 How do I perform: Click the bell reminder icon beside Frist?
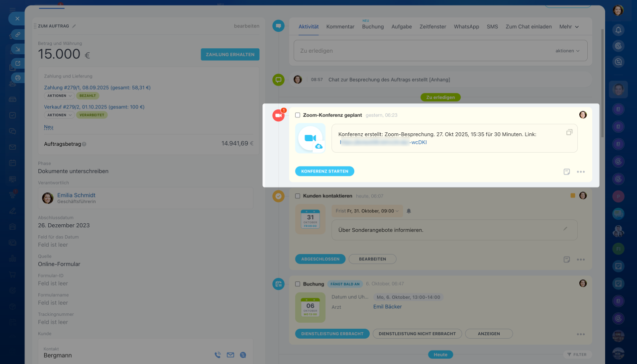409,211
